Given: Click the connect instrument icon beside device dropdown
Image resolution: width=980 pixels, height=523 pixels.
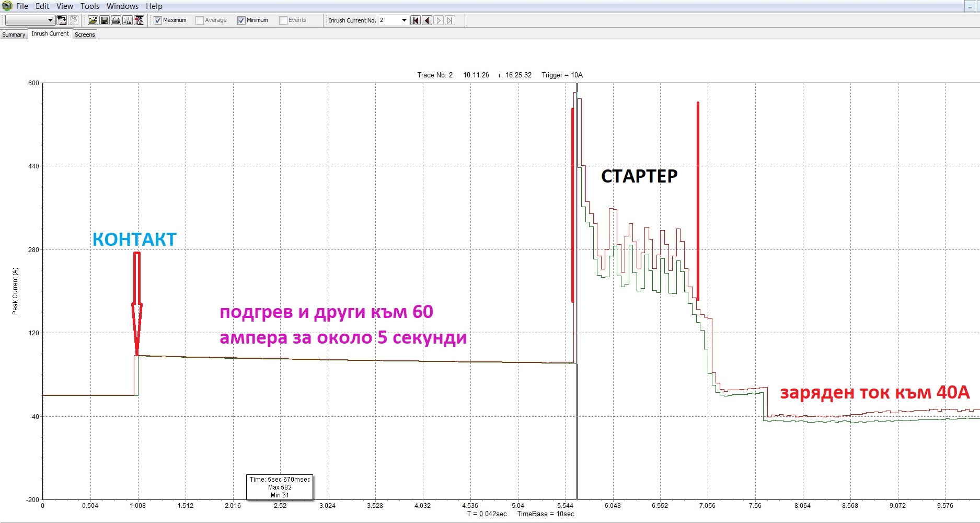Looking at the screenshot, I should (x=62, y=20).
